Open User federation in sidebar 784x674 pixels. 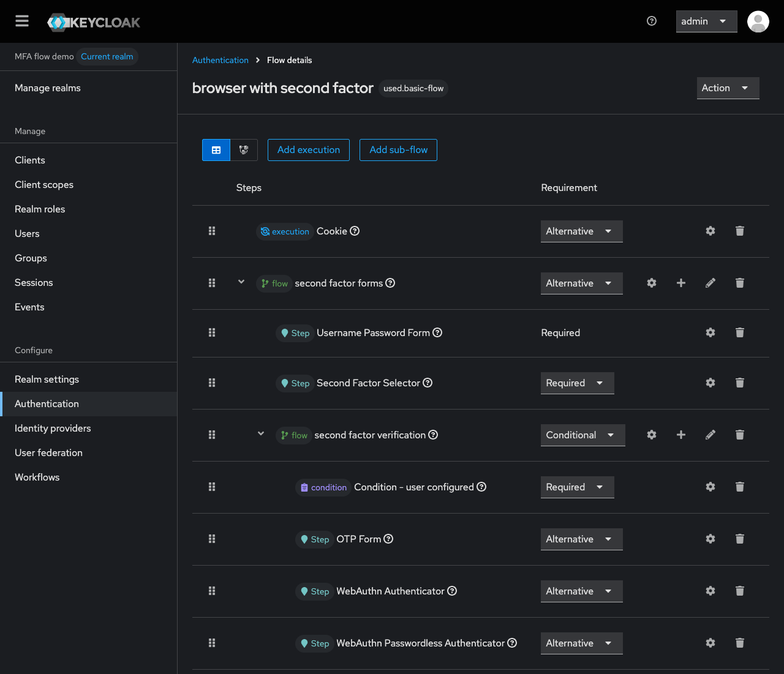pyautogui.click(x=88, y=453)
